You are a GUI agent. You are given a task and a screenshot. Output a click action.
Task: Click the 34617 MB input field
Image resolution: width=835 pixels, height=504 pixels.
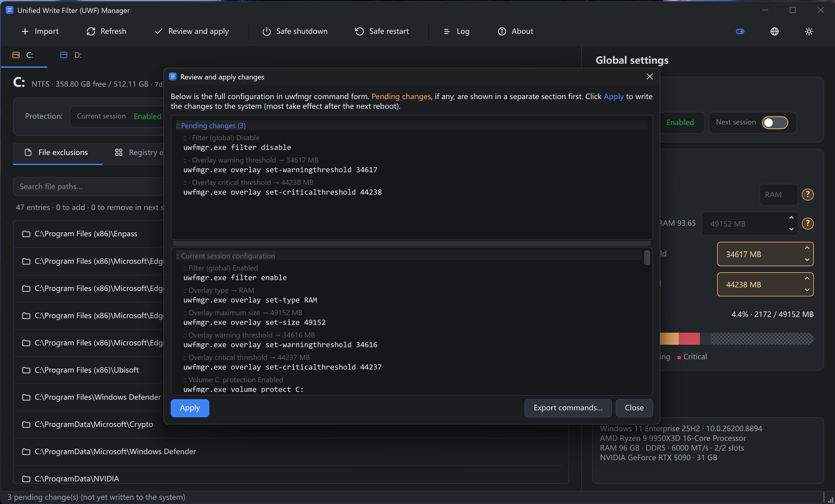765,254
